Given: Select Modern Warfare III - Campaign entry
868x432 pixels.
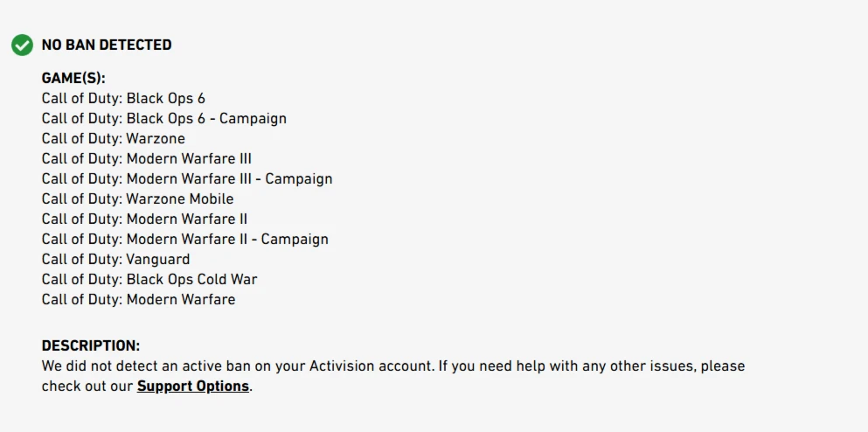Looking at the screenshot, I should click(187, 179).
